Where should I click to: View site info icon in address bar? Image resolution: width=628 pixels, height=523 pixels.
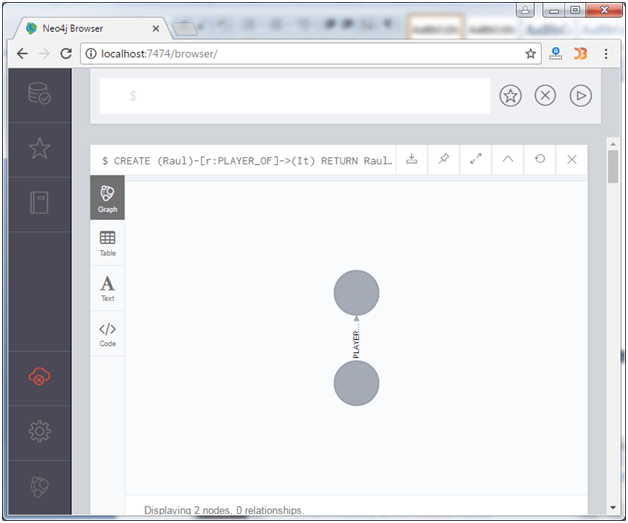(x=91, y=54)
